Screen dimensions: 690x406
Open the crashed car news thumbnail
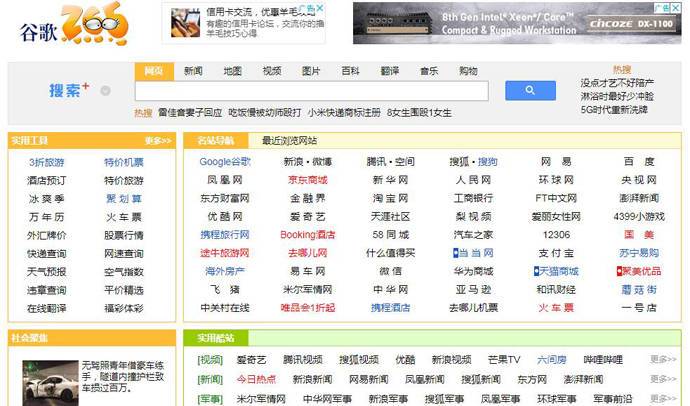[x=50, y=383]
